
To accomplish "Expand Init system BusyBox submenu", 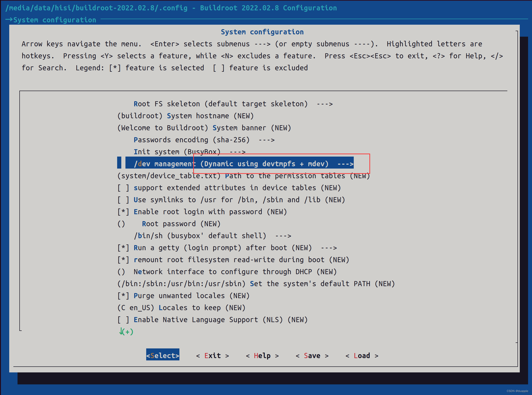I will (191, 151).
